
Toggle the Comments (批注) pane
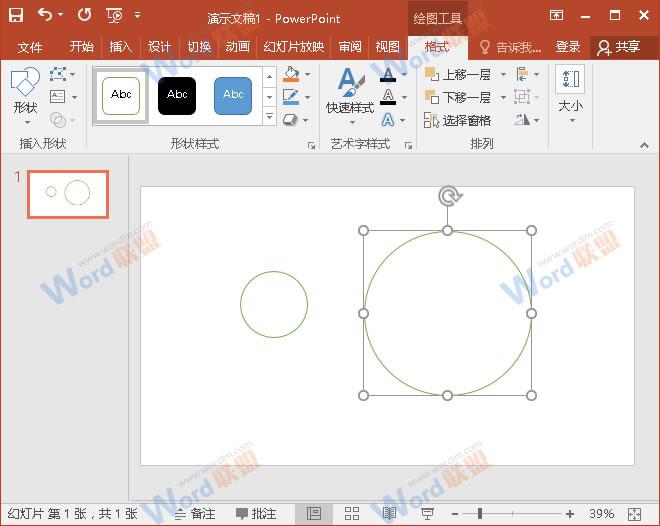[255, 513]
